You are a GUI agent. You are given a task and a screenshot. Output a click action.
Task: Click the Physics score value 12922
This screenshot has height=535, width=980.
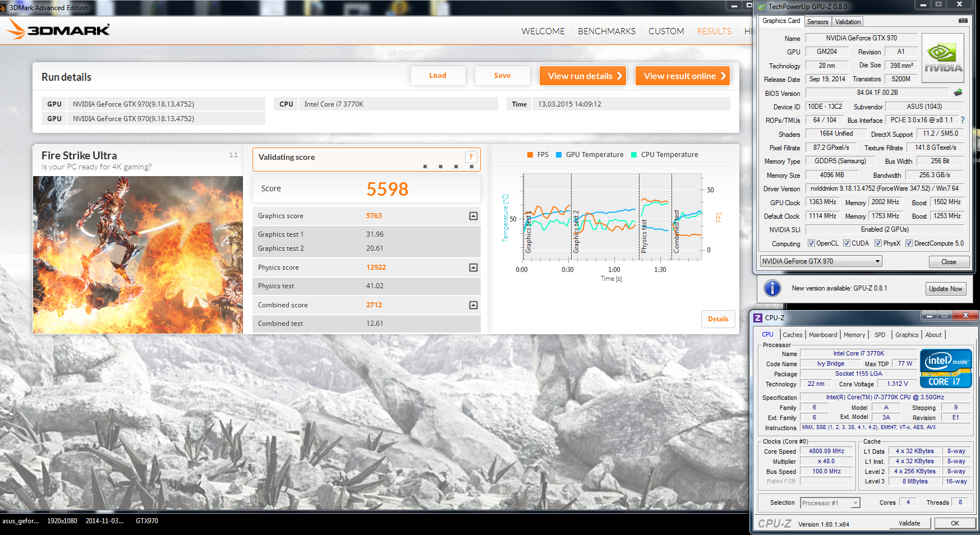coord(376,267)
